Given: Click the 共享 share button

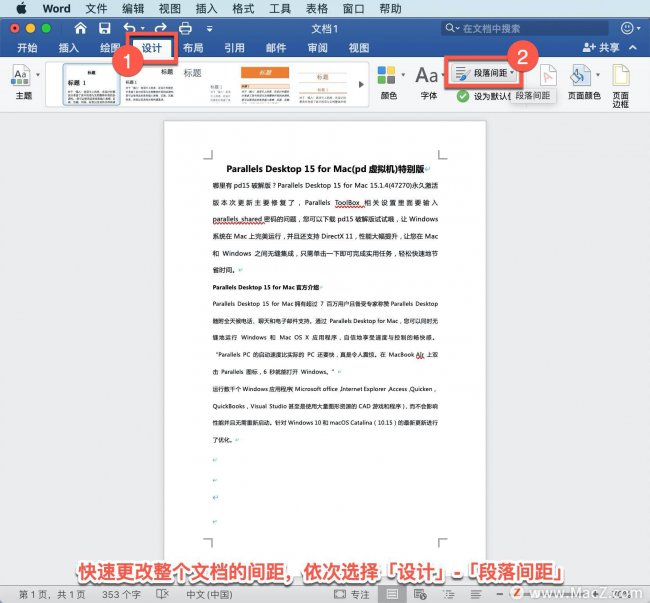Looking at the screenshot, I should [x=601, y=48].
